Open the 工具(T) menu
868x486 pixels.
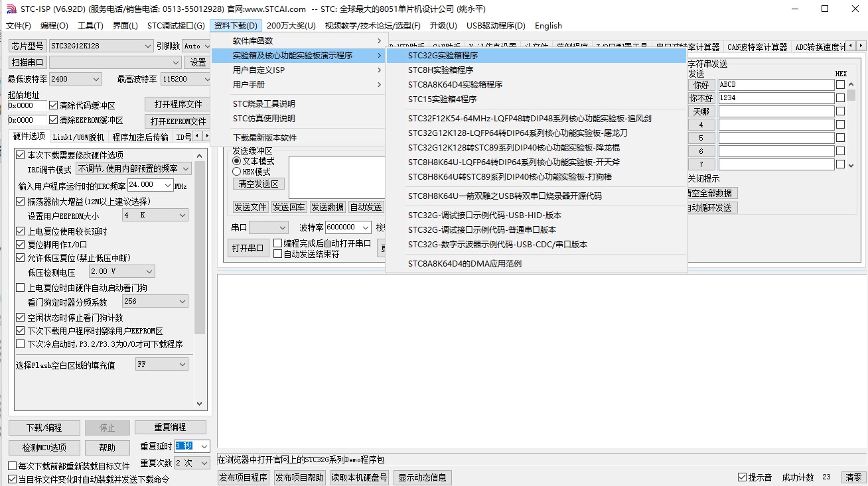tap(90, 26)
